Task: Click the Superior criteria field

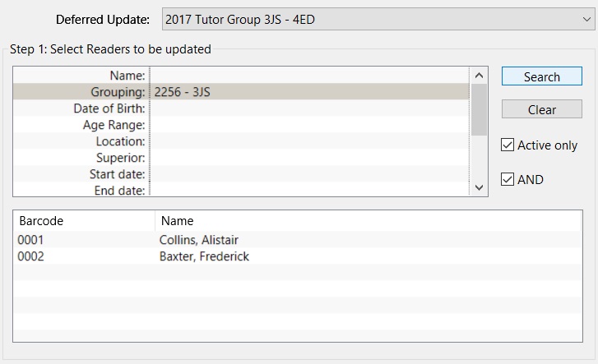Action: tap(309, 157)
